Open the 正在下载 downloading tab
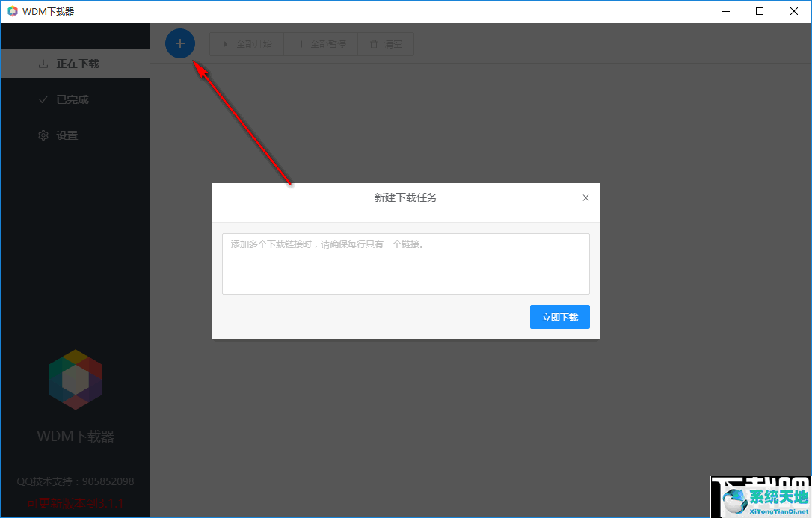This screenshot has height=518, width=812. 76,64
